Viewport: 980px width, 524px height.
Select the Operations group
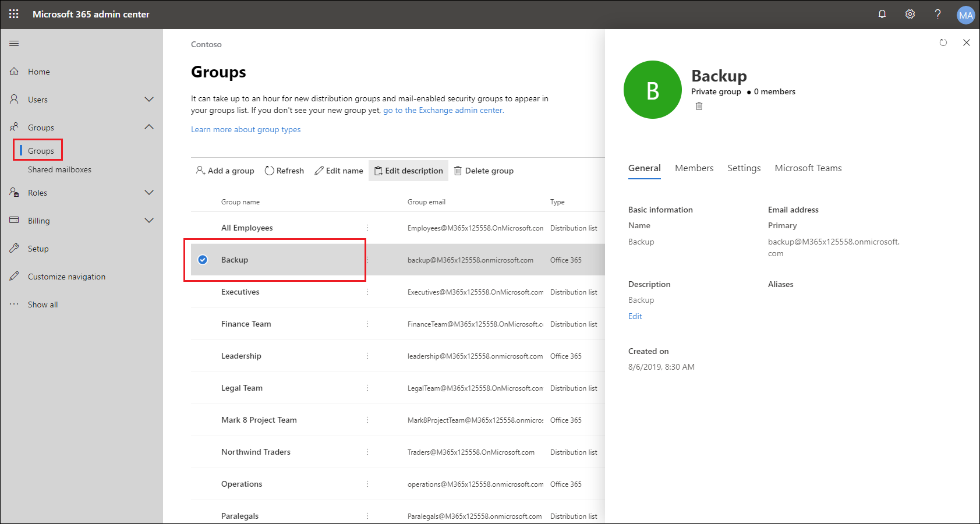(242, 484)
